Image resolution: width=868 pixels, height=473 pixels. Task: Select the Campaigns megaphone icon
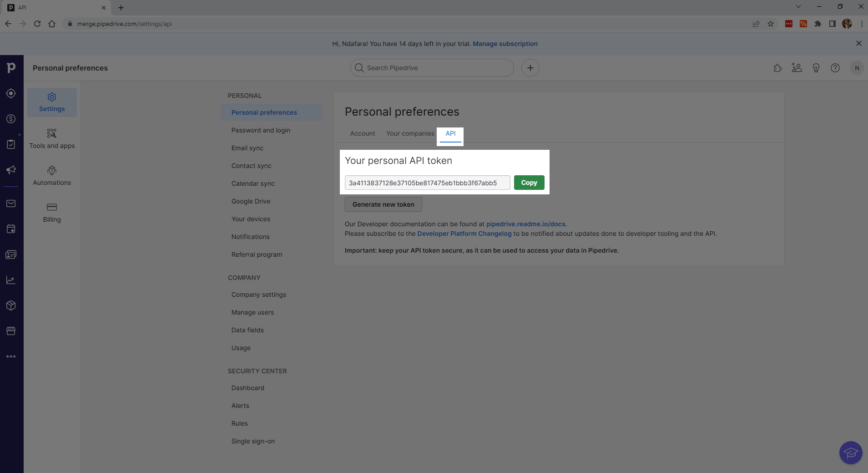point(10,170)
